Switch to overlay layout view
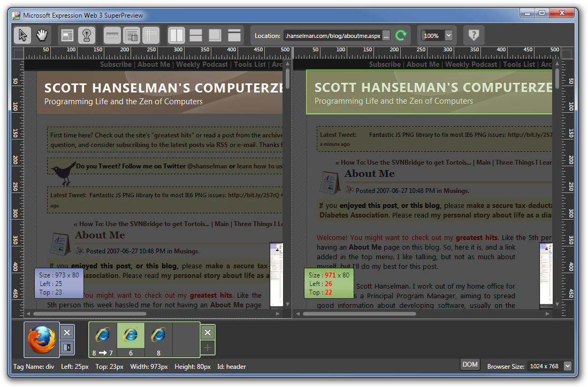This screenshot has width=588, height=387. (215, 35)
